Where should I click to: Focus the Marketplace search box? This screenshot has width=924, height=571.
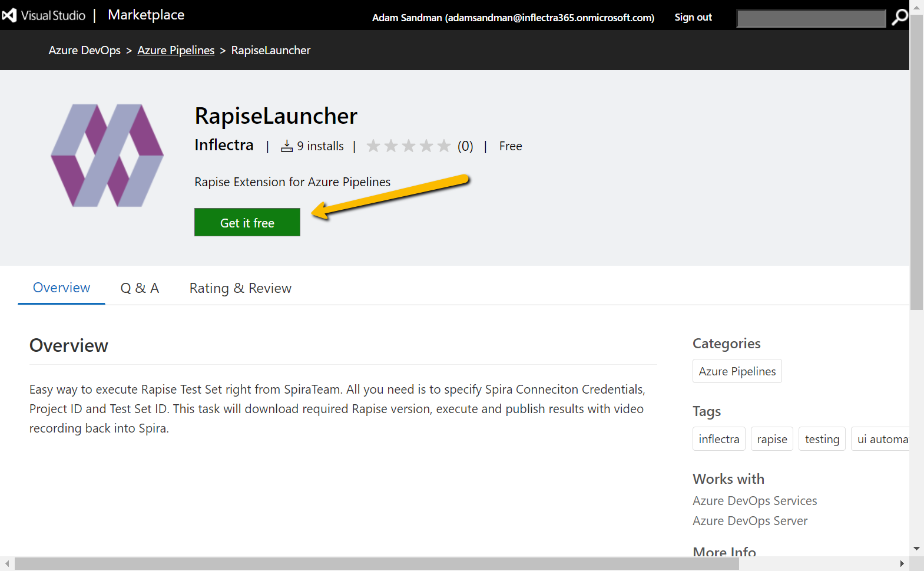[x=811, y=18]
